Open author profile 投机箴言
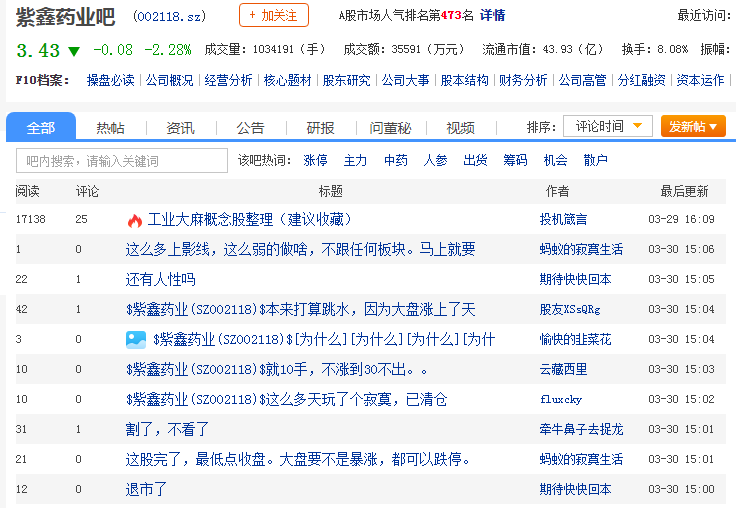 tap(563, 219)
